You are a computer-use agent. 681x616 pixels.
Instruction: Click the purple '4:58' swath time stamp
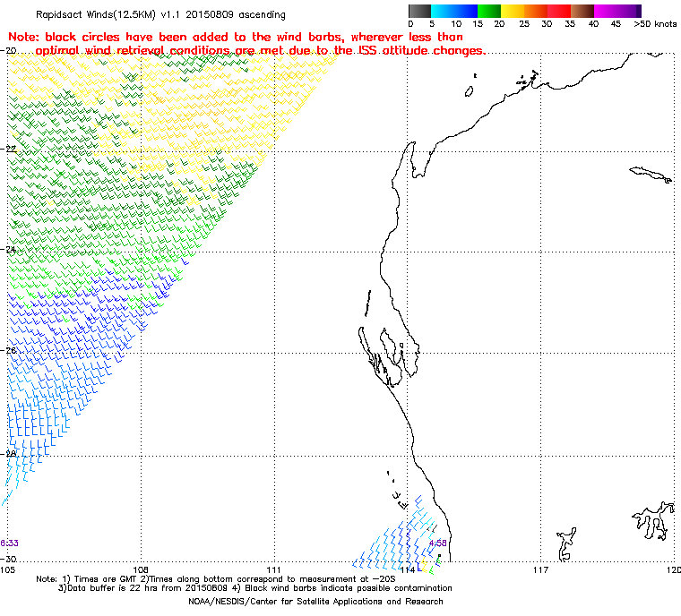click(438, 543)
